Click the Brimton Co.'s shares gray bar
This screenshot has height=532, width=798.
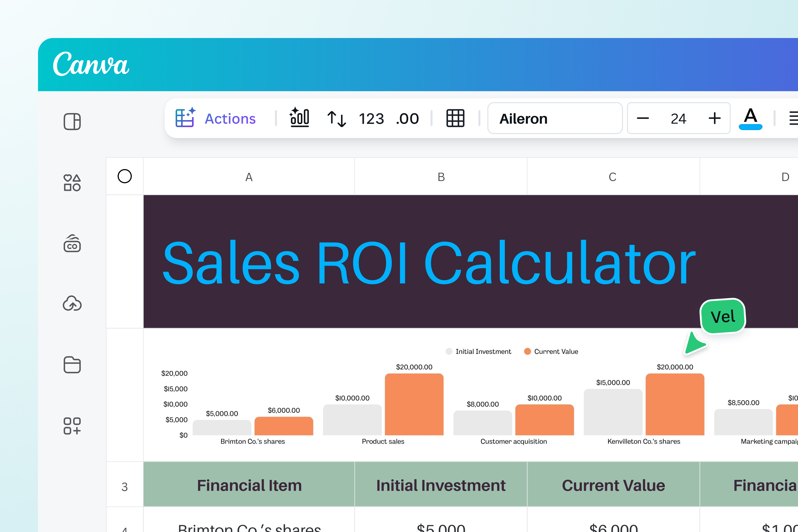coord(222,427)
